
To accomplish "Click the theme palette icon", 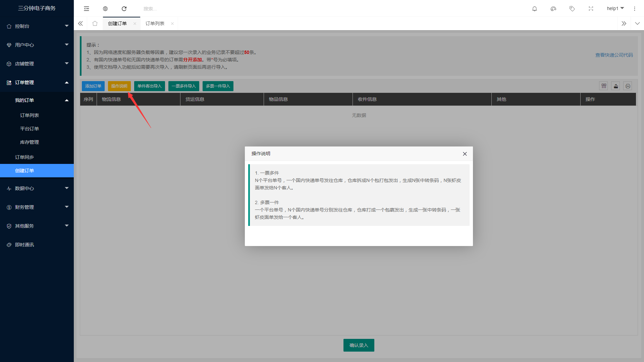I will point(553,9).
